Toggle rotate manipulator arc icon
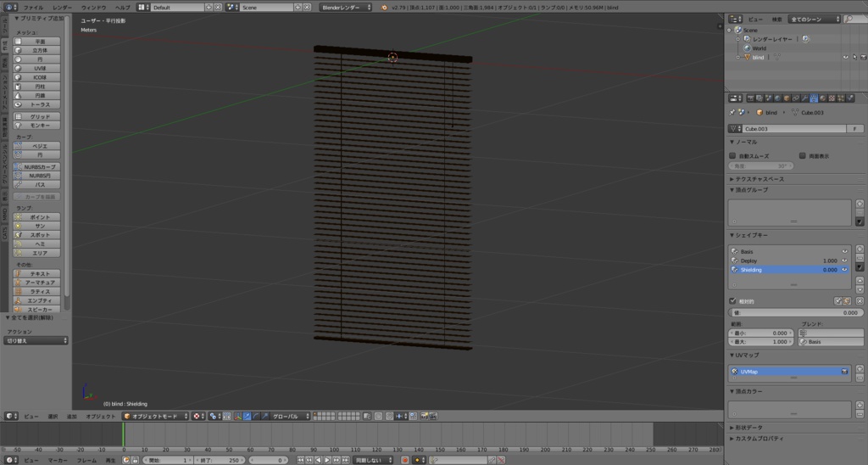The width and height of the screenshot is (868, 465). (256, 417)
